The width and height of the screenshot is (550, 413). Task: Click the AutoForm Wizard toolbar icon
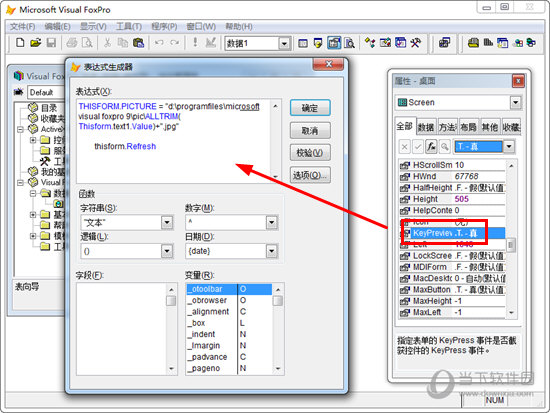pyautogui.click(x=444, y=43)
